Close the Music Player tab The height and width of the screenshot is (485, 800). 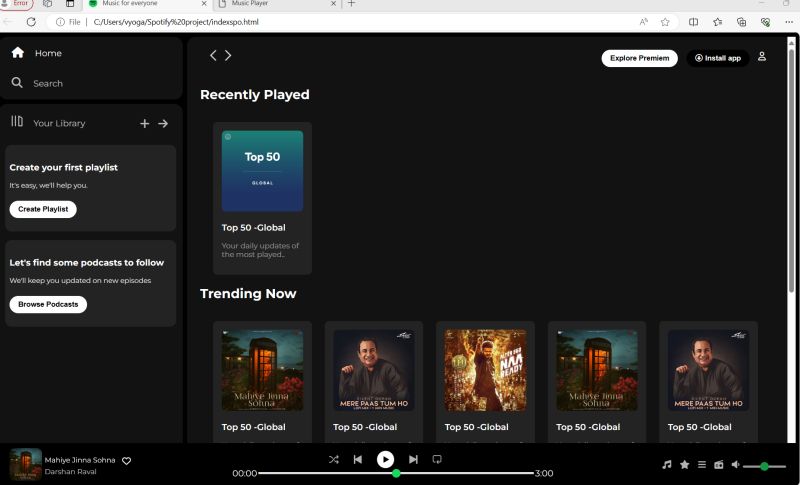pos(333,4)
